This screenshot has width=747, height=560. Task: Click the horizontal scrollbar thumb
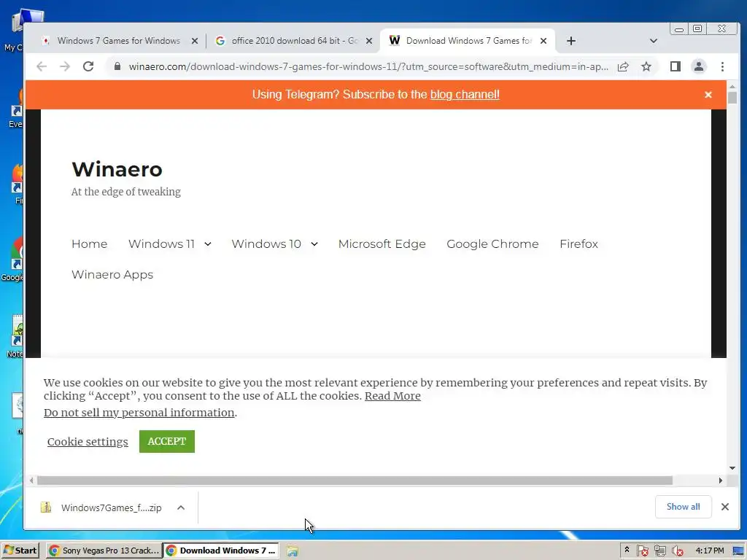(355, 481)
